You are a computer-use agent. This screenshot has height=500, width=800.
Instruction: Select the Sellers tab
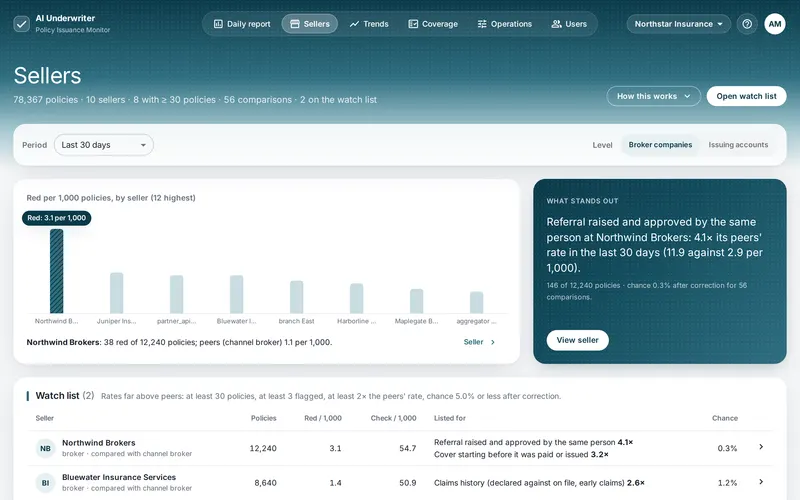[x=310, y=24]
